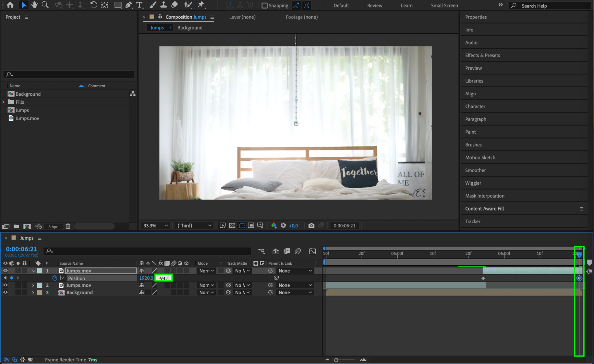The width and height of the screenshot is (594, 364).
Task: Select the Puppet Pin tool
Action: [x=201, y=5]
